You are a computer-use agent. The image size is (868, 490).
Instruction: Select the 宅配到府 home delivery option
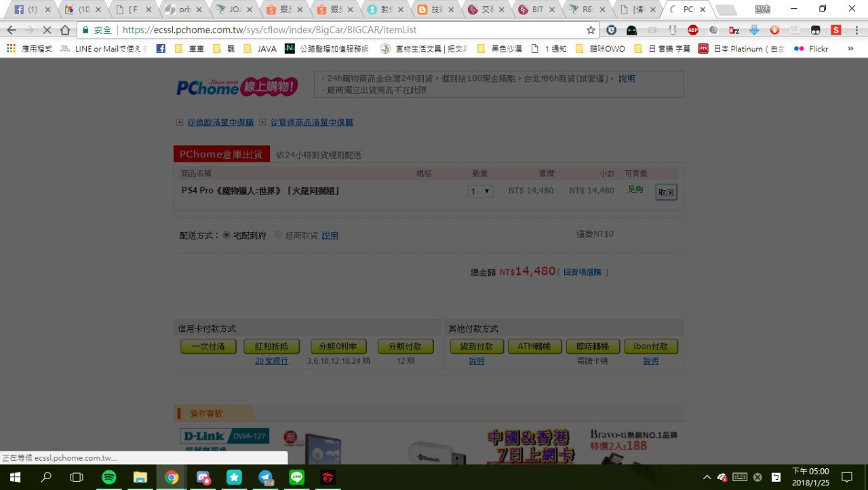click(226, 235)
